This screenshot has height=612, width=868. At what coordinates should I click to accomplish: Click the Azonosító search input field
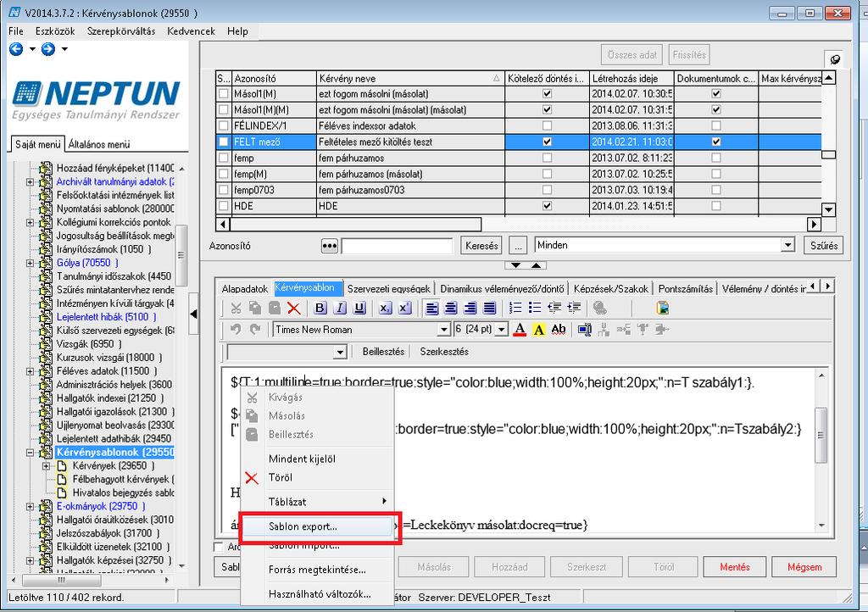[397, 246]
